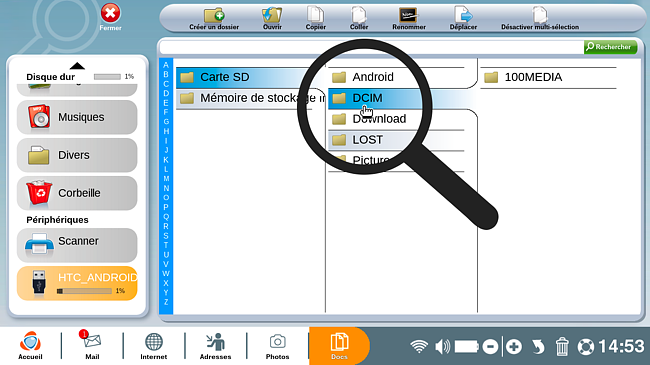Jump to letter Z in alphabet index
The height and width of the screenshot is (365, 650).
point(166,302)
